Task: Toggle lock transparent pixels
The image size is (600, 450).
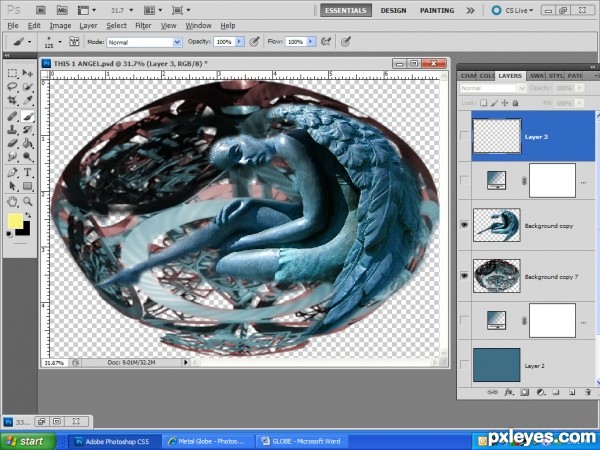Action: [484, 103]
